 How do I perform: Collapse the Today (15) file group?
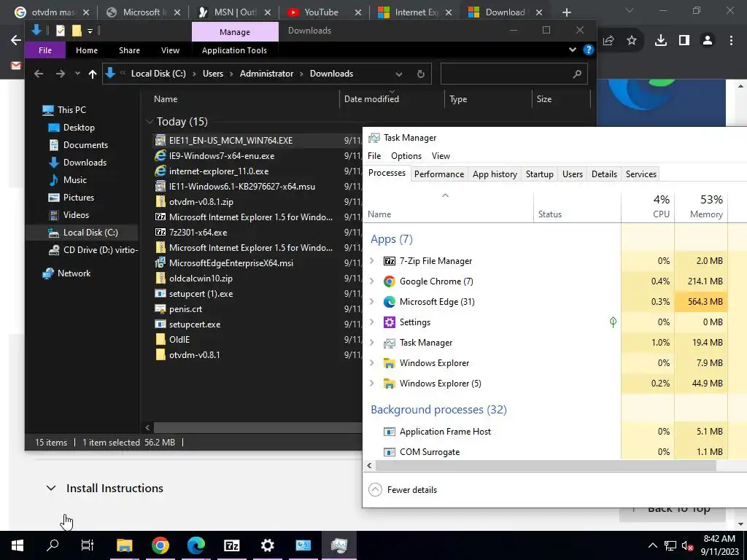coord(150,122)
